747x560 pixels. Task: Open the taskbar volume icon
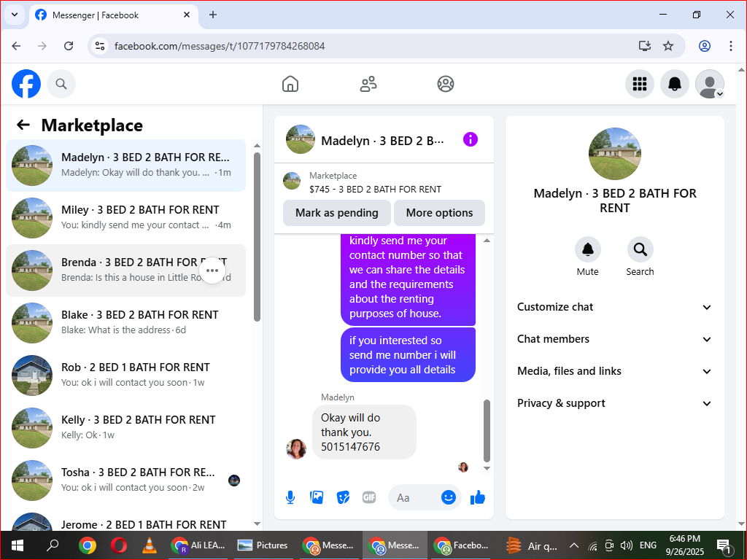pyautogui.click(x=627, y=545)
